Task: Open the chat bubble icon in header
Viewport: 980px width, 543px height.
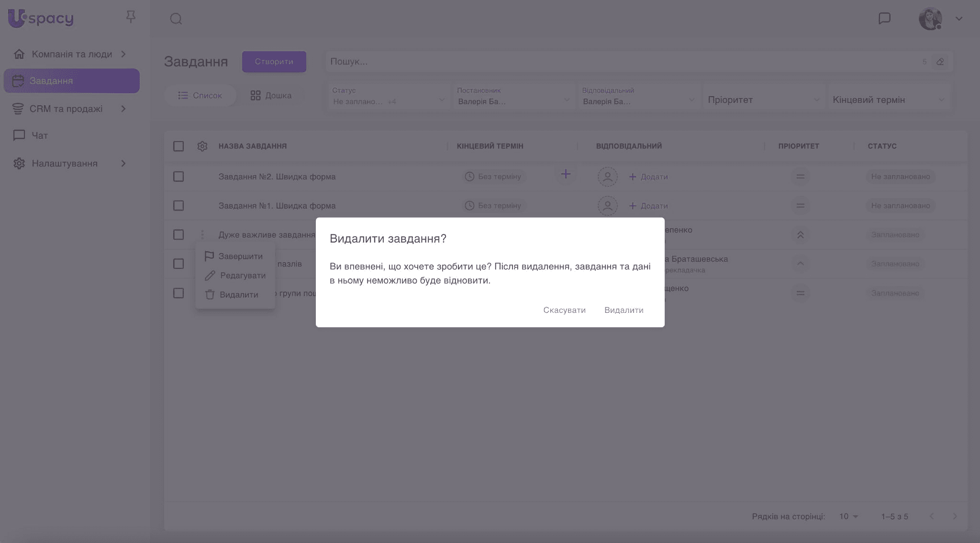Action: pyautogui.click(x=884, y=18)
